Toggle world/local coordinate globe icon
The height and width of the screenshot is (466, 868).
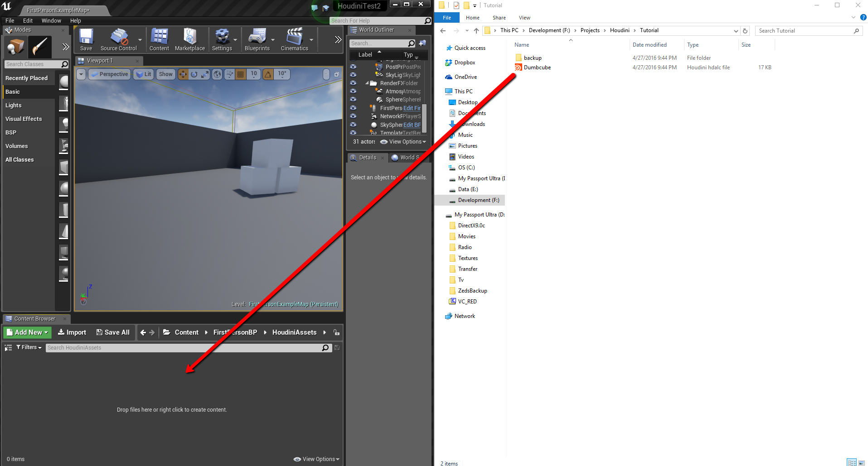tap(217, 74)
